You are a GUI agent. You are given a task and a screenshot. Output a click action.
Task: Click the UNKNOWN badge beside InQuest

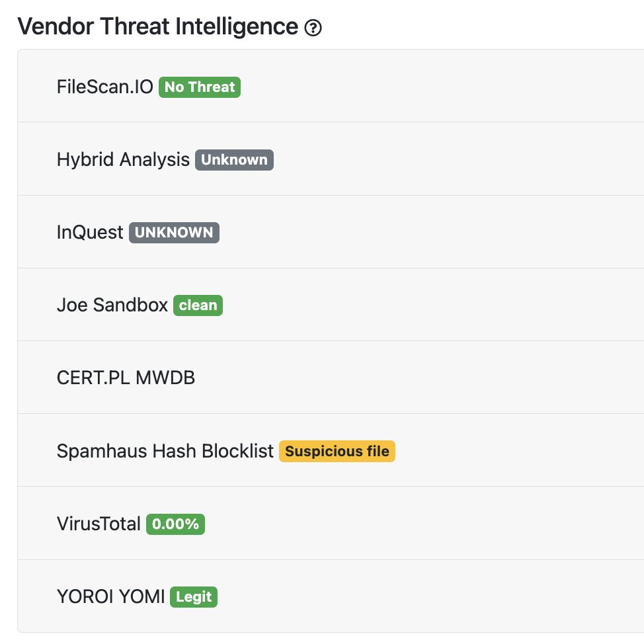point(174,233)
